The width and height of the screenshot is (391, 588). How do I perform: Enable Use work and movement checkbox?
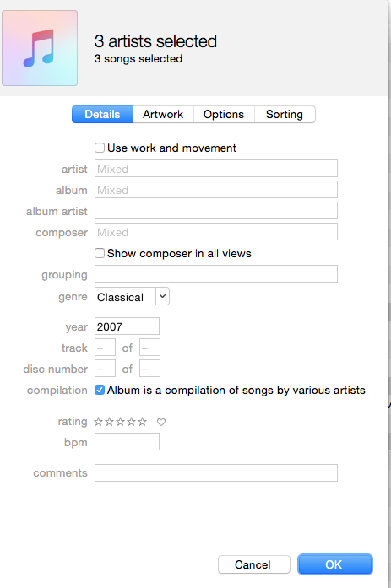[100, 148]
